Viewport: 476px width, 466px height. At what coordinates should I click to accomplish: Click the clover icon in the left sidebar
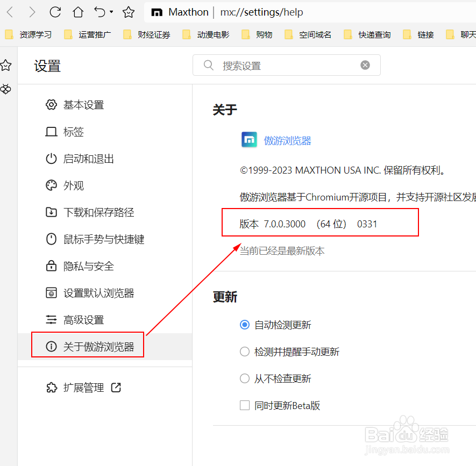pos(6,89)
